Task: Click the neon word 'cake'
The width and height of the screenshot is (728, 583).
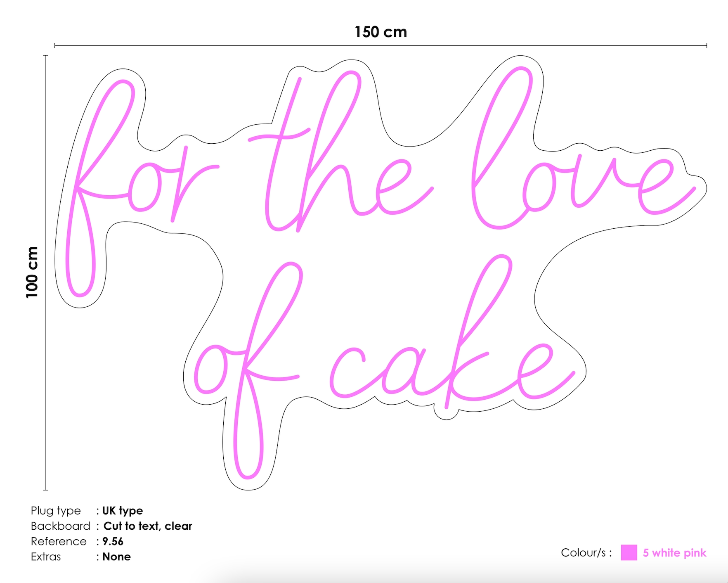Action: click(452, 332)
